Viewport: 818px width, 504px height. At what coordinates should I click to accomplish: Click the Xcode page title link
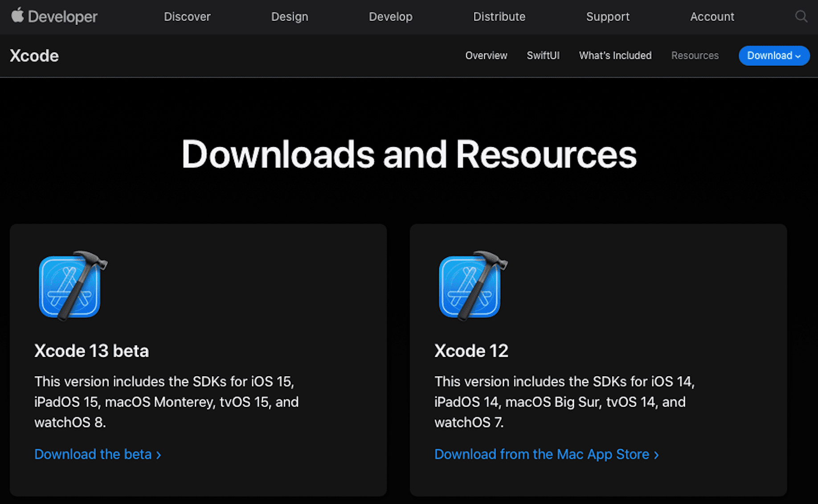(34, 56)
